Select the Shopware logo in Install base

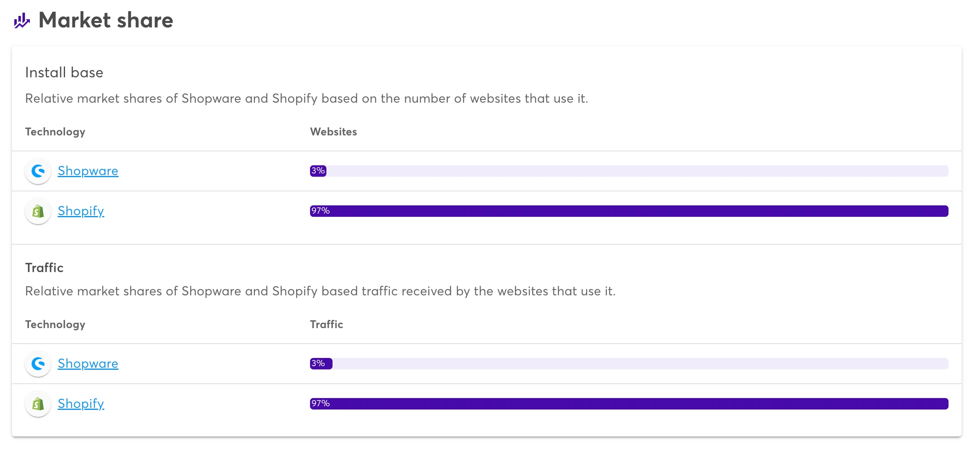38,171
